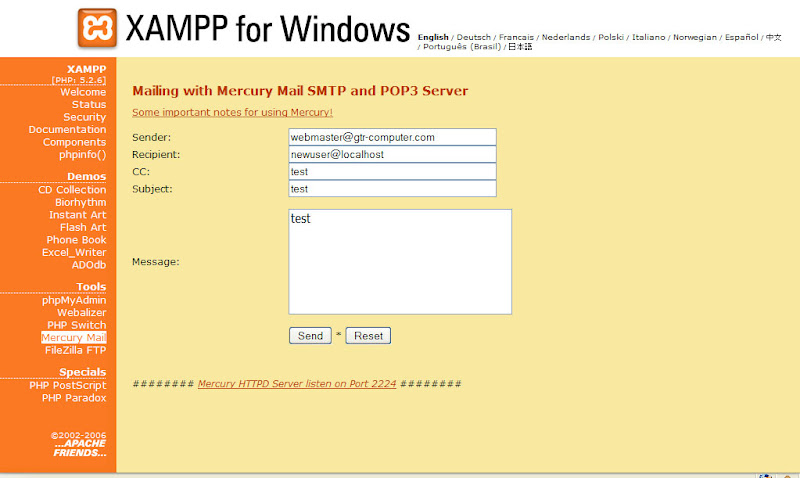Open Mercury HTTPD Server Port 2224 link
The width and height of the screenshot is (800, 478).
(x=297, y=384)
